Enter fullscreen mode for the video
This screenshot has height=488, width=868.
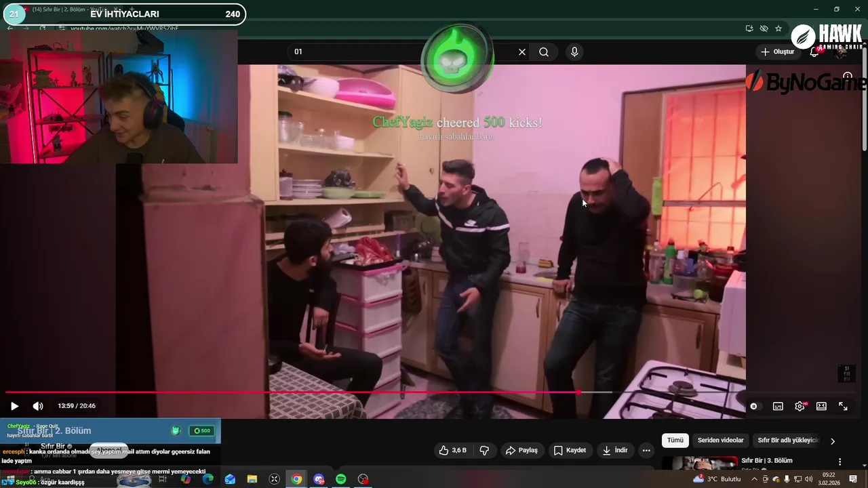pos(843,406)
